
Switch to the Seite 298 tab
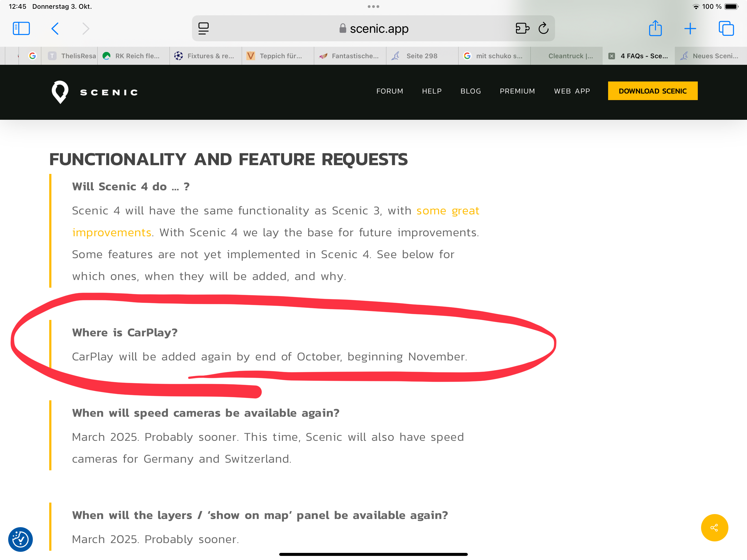click(x=422, y=56)
